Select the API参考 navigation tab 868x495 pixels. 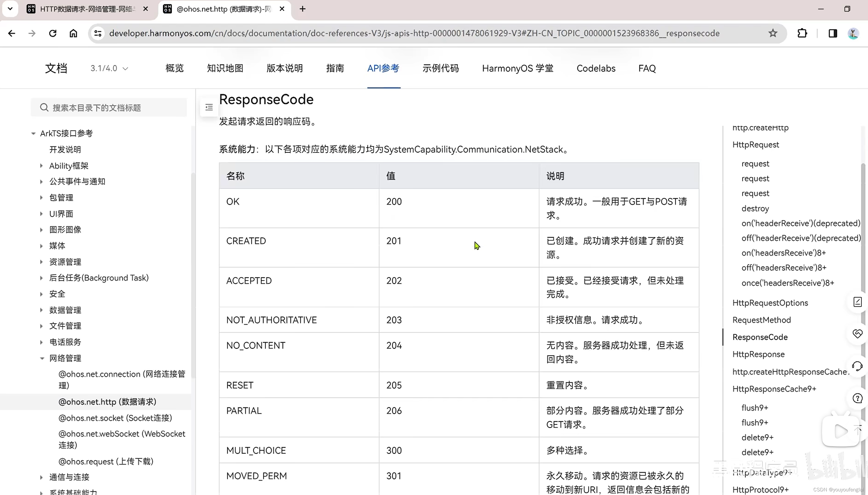point(383,68)
